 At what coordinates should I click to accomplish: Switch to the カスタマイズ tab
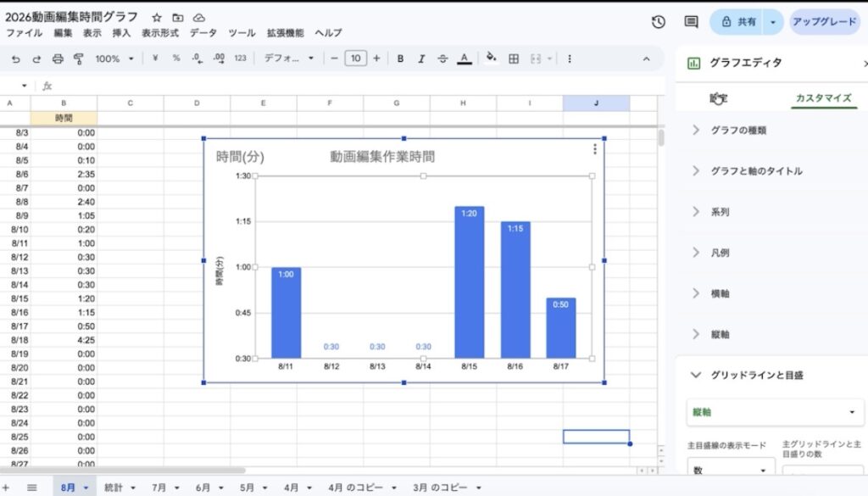click(824, 98)
